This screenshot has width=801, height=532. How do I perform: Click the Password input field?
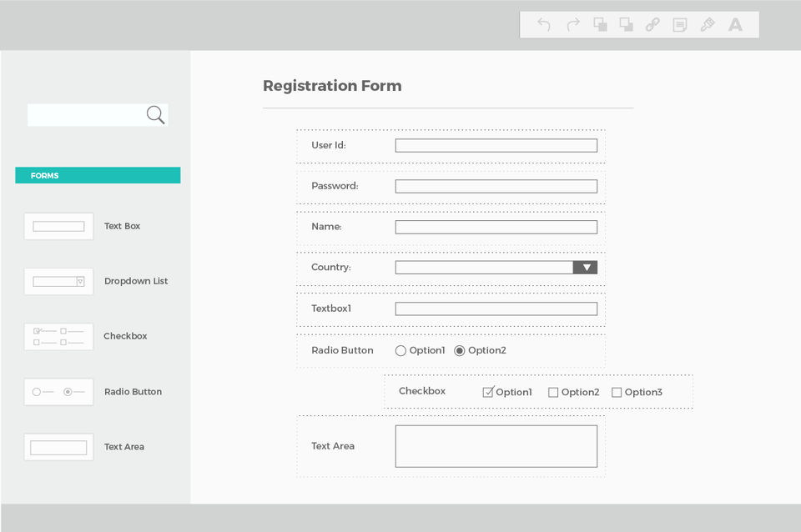click(x=496, y=186)
